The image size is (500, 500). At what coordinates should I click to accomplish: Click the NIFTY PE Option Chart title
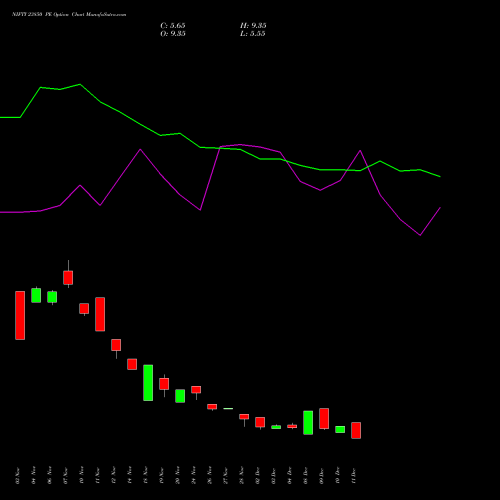point(69,15)
